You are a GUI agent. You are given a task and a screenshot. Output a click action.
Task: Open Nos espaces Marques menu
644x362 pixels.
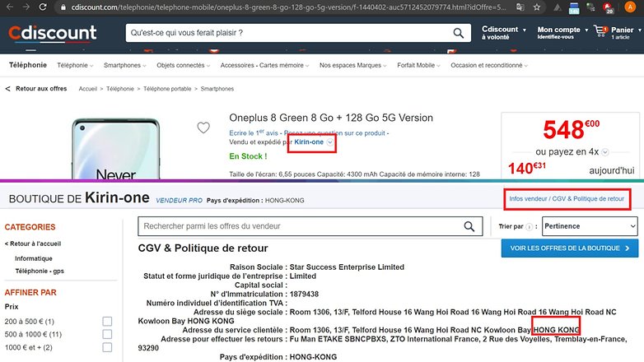[x=352, y=65]
